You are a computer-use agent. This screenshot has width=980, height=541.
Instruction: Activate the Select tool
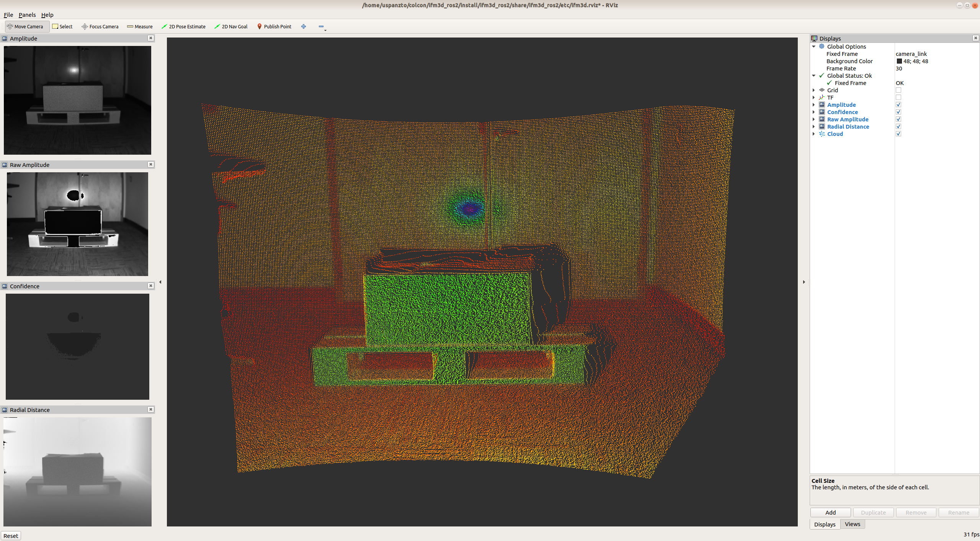point(62,26)
